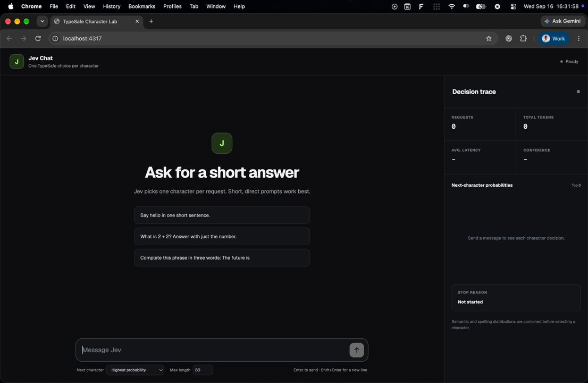This screenshot has width=588, height=383.
Task: Click the site information icon in address bar
Action: [x=55, y=38]
